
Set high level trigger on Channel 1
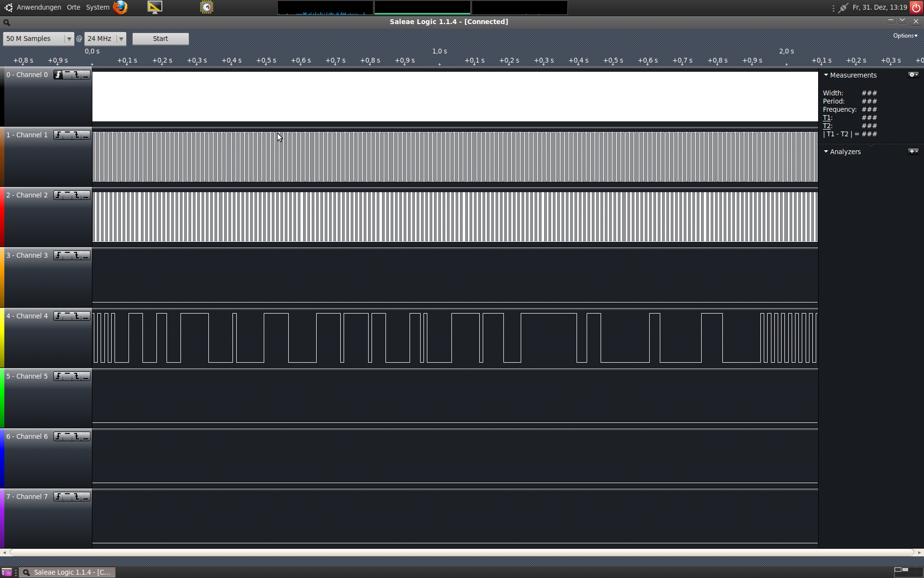[67, 135]
